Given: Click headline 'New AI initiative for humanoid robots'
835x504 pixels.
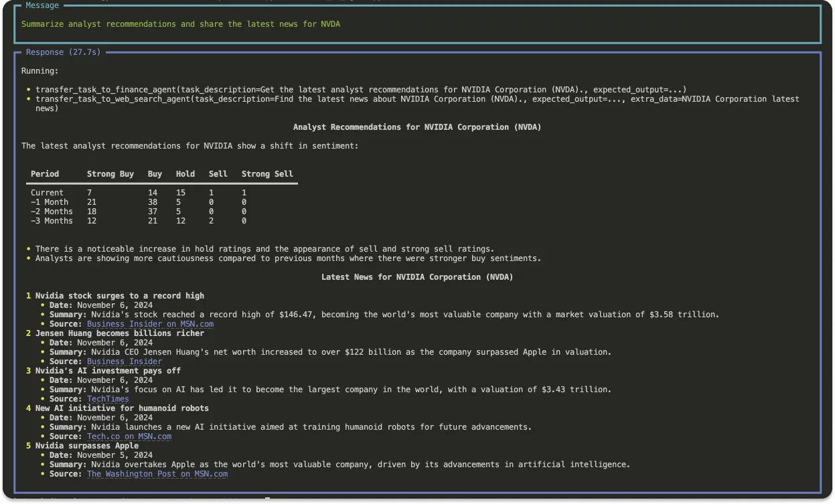Looking at the screenshot, I should (122, 408).
